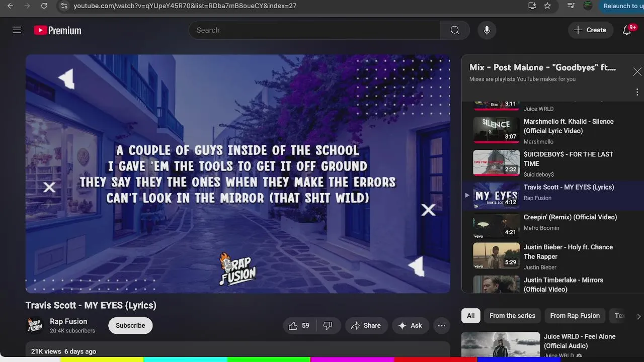644x362 pixels.
Task: Select the All filter chip
Action: tap(470, 316)
